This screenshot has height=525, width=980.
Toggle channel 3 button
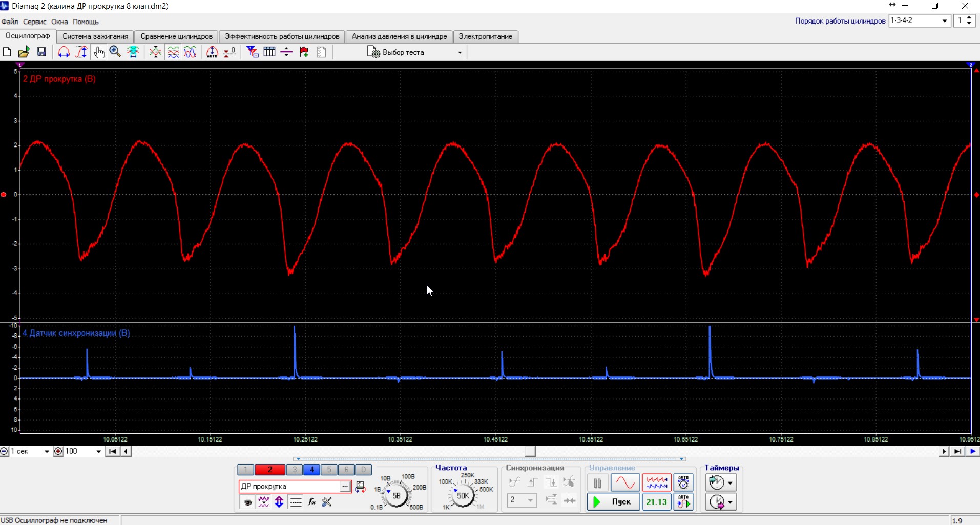coord(295,469)
